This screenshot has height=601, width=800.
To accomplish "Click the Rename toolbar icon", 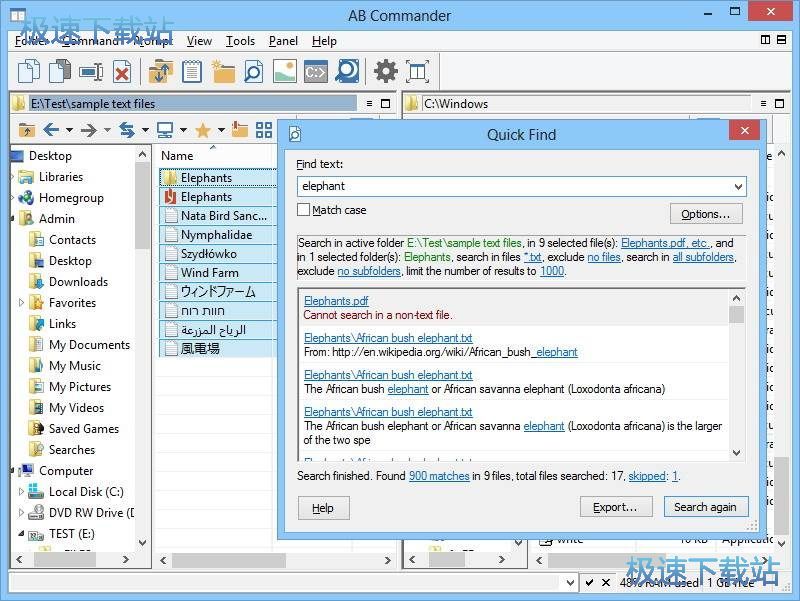I will click(x=91, y=71).
